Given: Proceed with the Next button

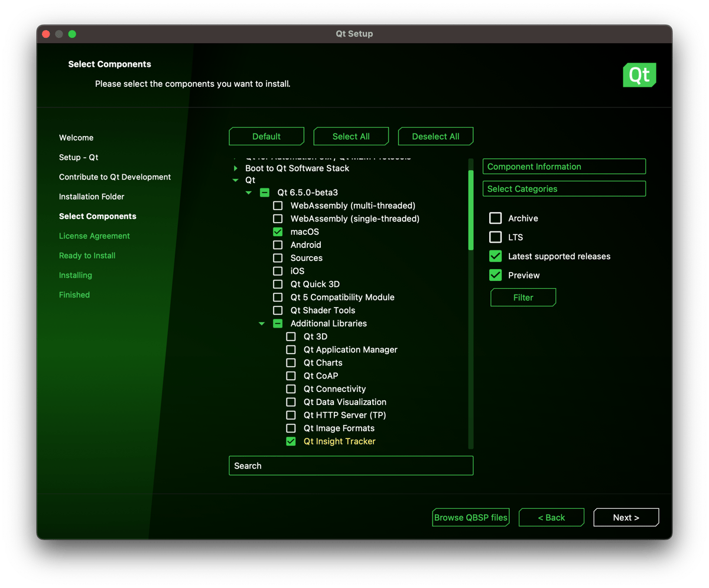Looking at the screenshot, I should click(x=626, y=517).
